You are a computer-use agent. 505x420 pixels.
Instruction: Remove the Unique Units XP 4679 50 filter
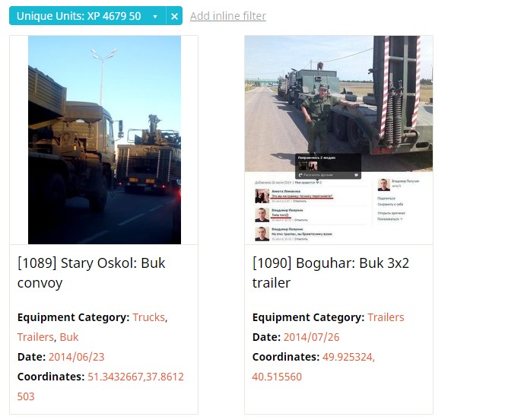pos(174,16)
